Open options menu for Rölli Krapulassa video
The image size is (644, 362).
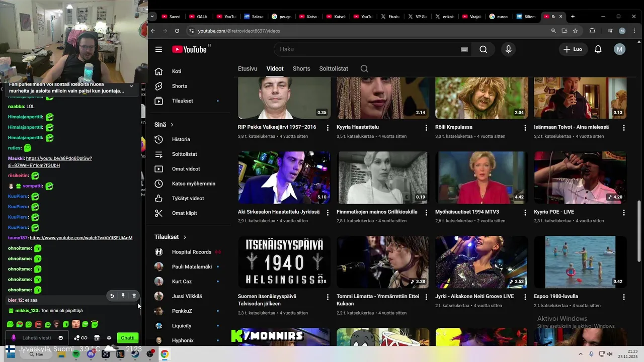click(x=525, y=128)
